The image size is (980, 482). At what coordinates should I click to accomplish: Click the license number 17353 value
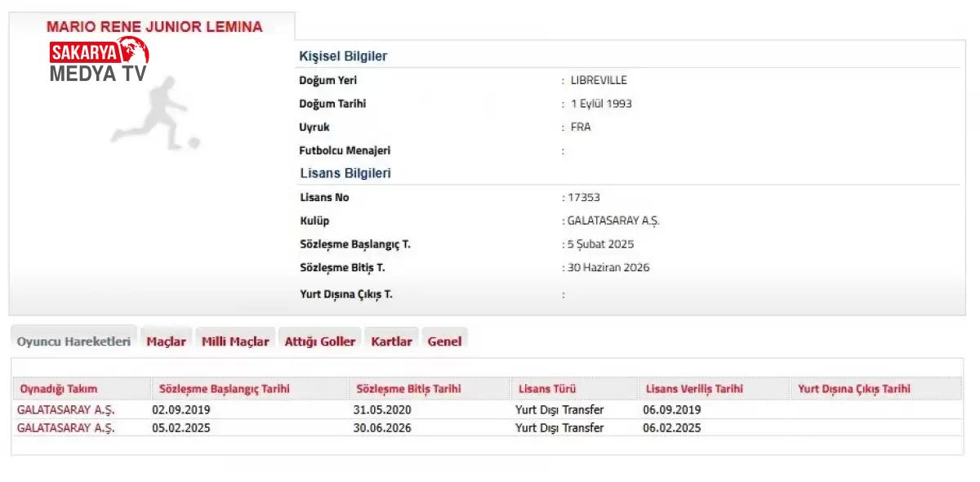click(584, 198)
